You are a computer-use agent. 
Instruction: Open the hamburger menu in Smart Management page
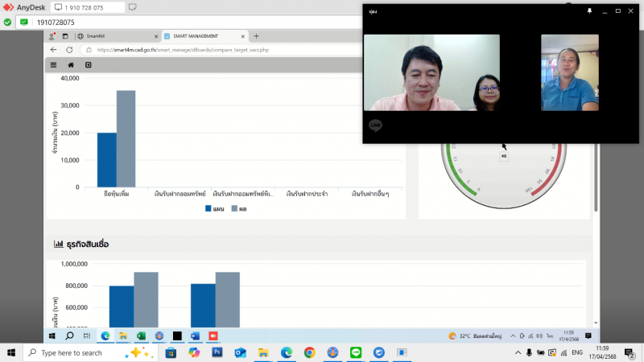tap(53, 65)
